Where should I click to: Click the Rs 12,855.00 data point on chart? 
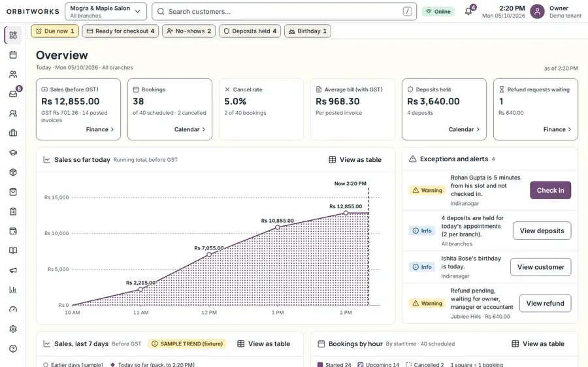pyautogui.click(x=346, y=213)
